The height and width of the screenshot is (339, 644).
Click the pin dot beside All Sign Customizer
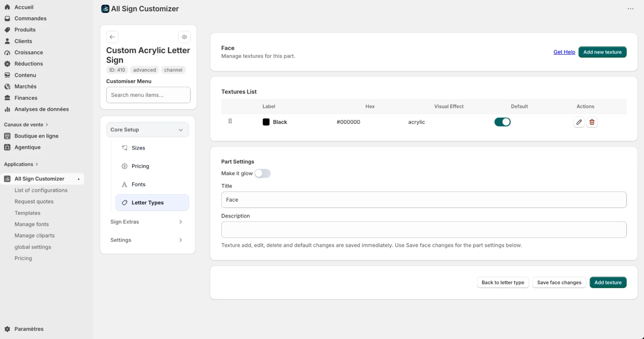coord(78,179)
